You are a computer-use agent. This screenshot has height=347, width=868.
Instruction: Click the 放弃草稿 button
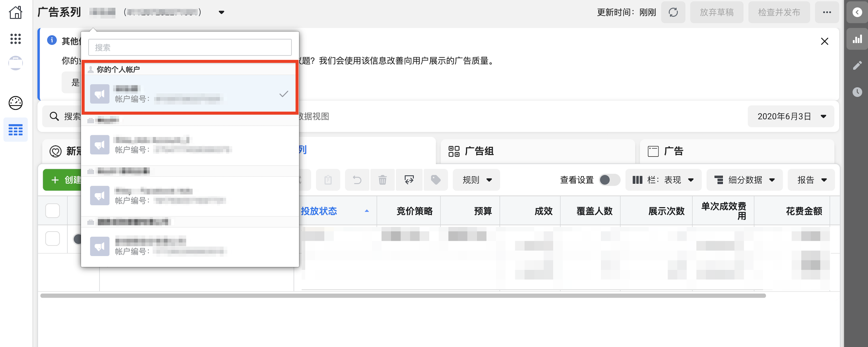[716, 13]
